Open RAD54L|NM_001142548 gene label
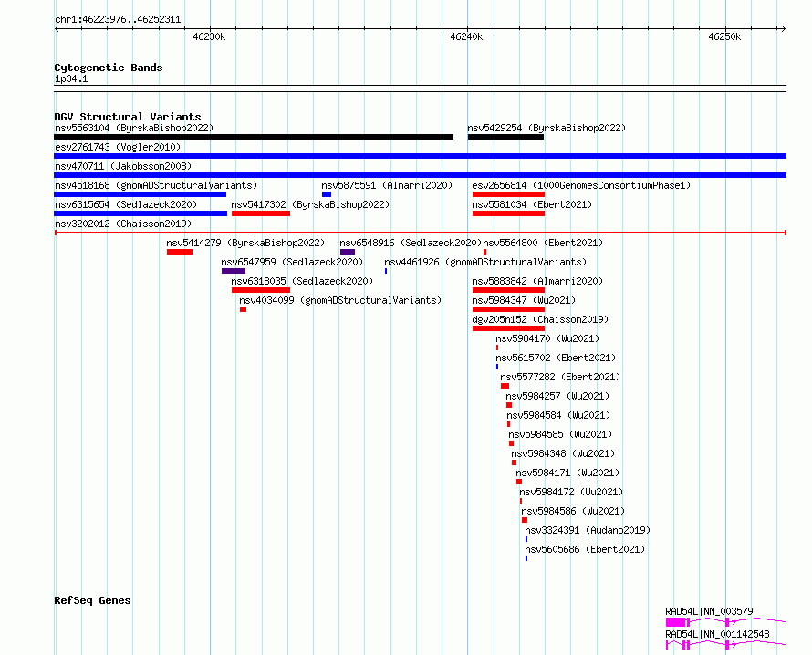812x655 pixels. coord(717,634)
